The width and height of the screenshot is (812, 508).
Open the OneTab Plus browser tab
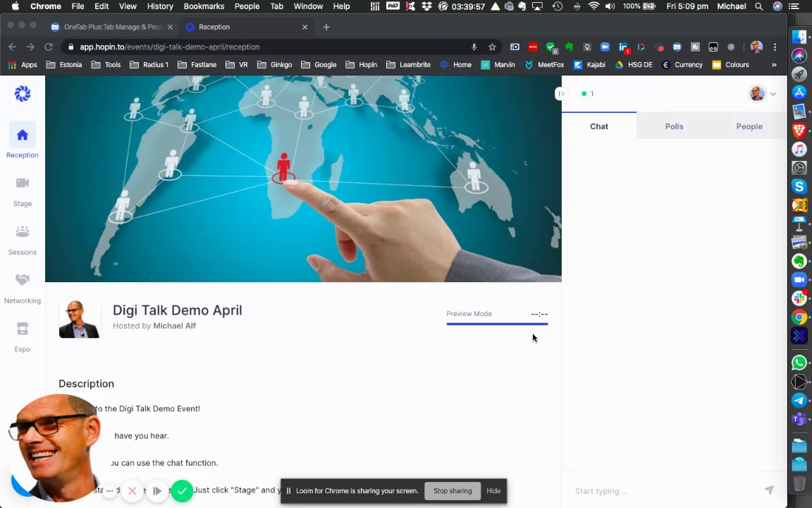click(112, 27)
